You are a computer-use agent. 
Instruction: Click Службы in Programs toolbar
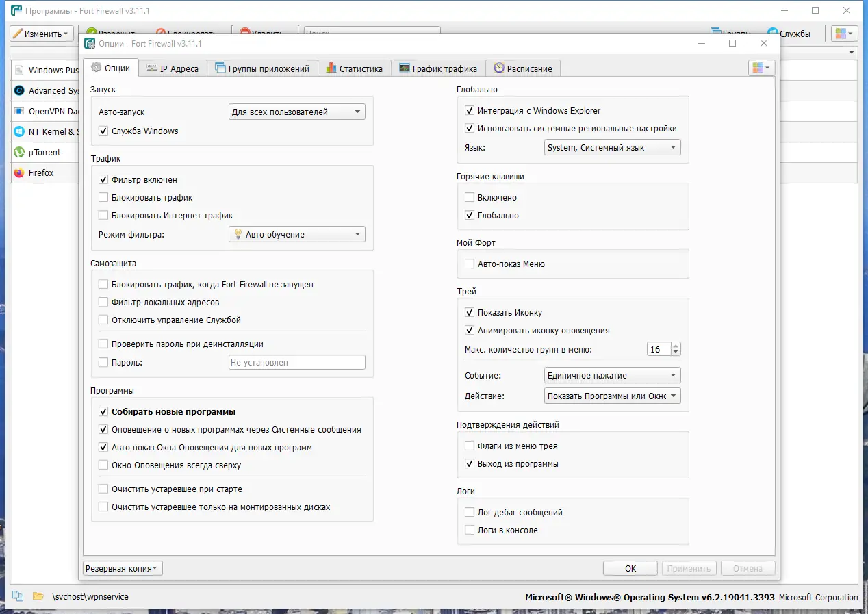click(789, 34)
